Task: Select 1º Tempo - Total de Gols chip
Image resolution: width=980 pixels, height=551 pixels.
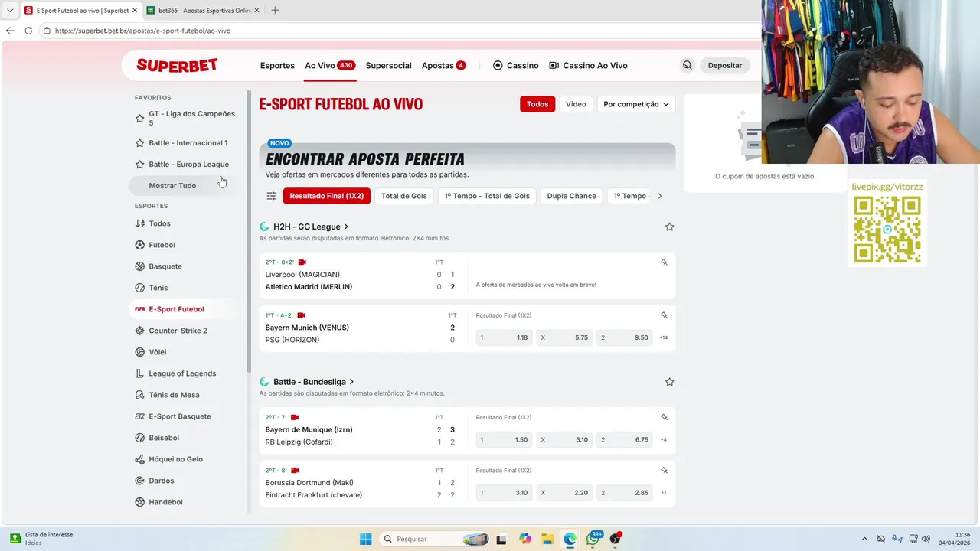Action: click(x=487, y=196)
